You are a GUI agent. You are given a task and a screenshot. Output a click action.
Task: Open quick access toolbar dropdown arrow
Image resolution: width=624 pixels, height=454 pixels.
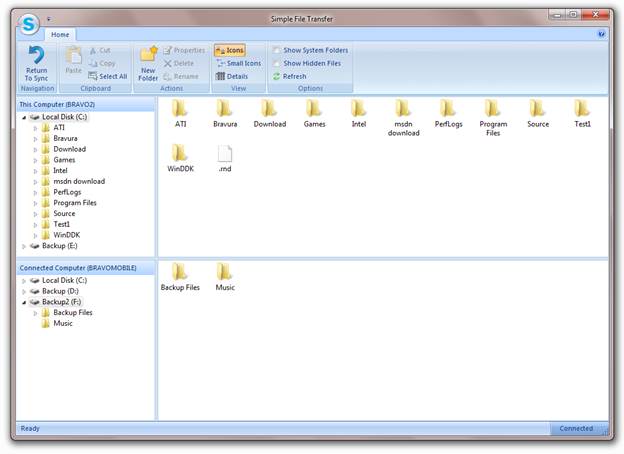click(x=49, y=19)
